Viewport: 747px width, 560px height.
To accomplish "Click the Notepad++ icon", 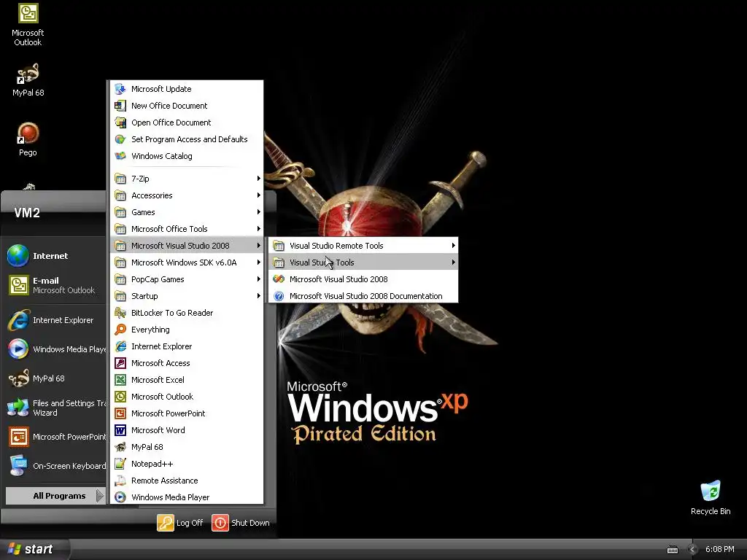I will pyautogui.click(x=120, y=464).
